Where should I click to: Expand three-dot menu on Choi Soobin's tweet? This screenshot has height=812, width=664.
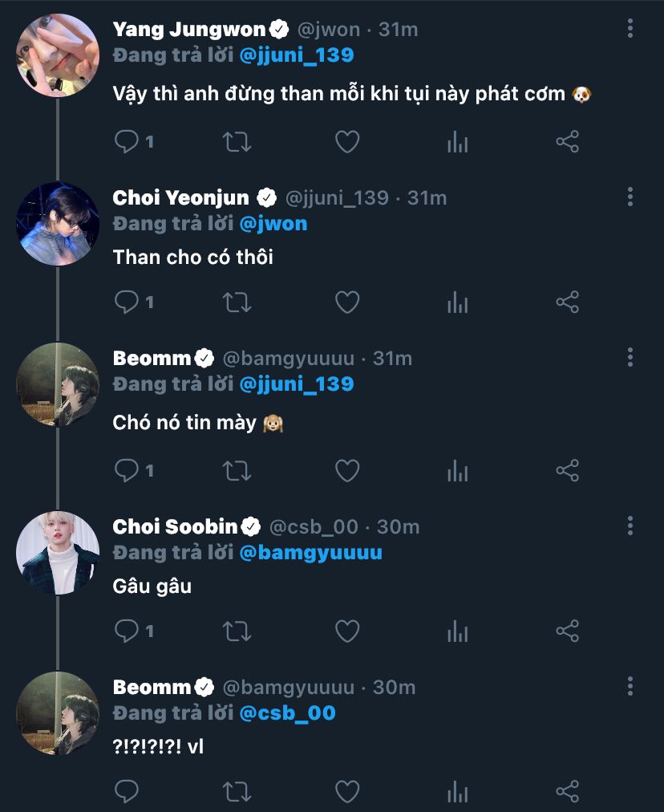tap(630, 526)
